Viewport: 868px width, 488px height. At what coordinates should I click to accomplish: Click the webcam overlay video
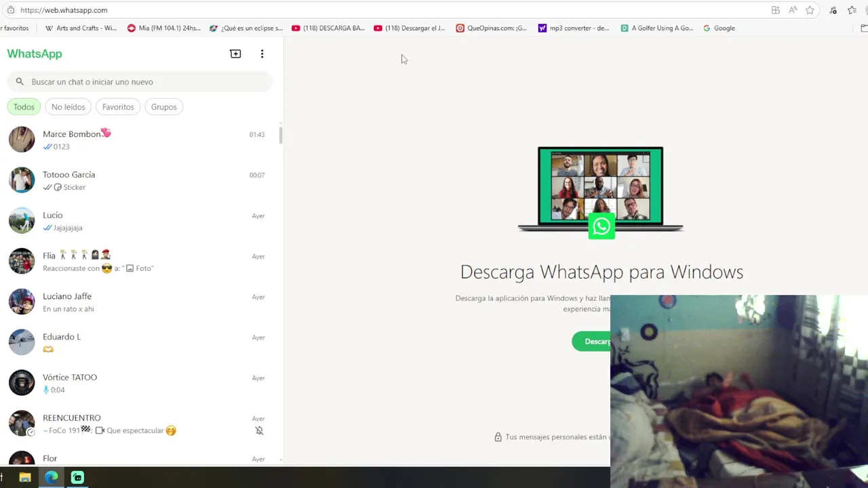pyautogui.click(x=739, y=391)
